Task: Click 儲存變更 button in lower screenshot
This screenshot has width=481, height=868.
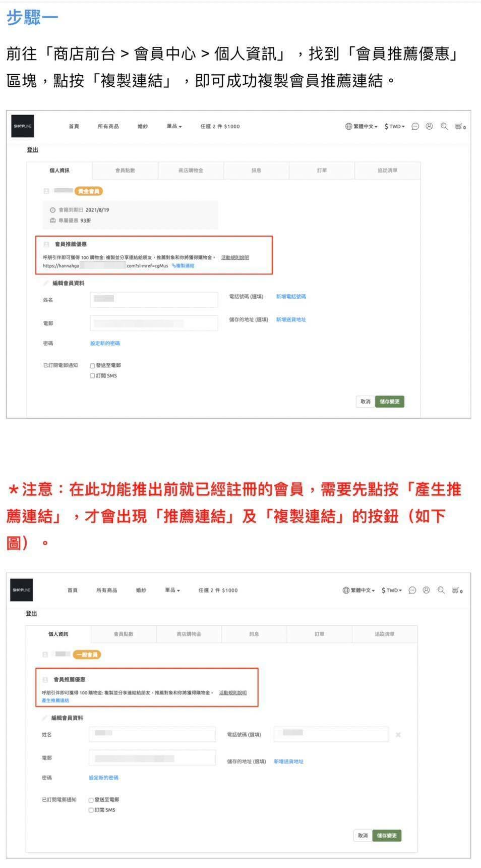Action: [x=387, y=836]
